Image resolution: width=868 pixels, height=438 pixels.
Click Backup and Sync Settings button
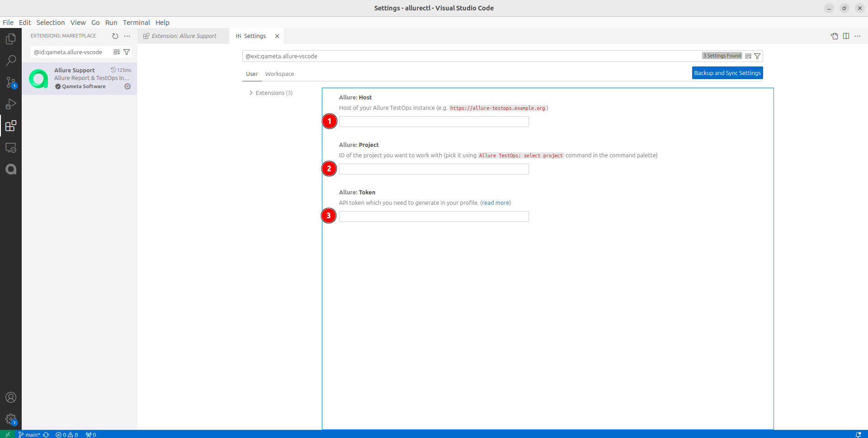pyautogui.click(x=727, y=73)
